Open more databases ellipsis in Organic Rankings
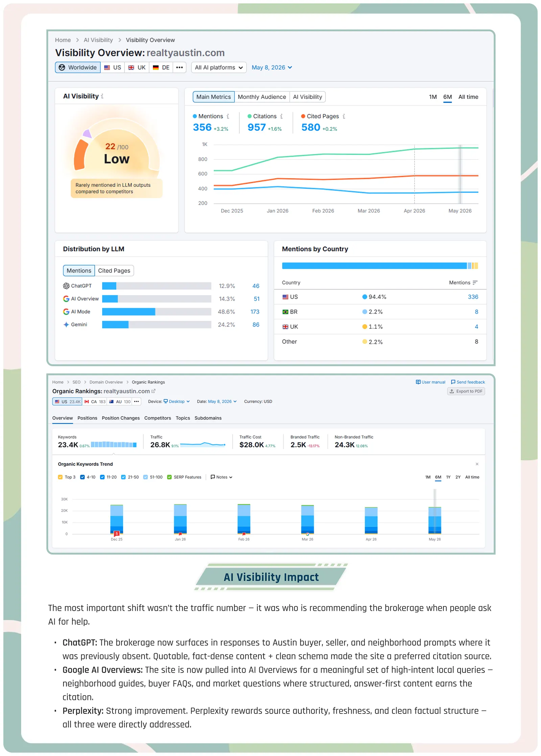This screenshot has width=541, height=756. [136, 401]
